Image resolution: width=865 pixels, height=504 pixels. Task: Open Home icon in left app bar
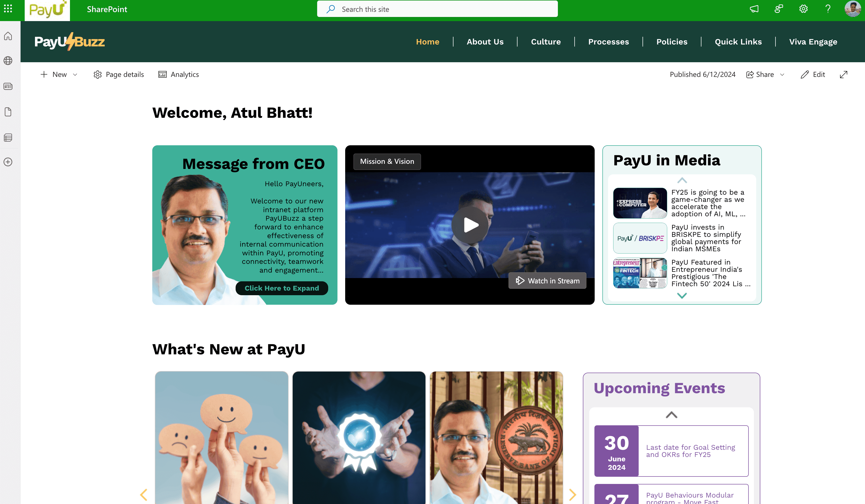pos(8,36)
